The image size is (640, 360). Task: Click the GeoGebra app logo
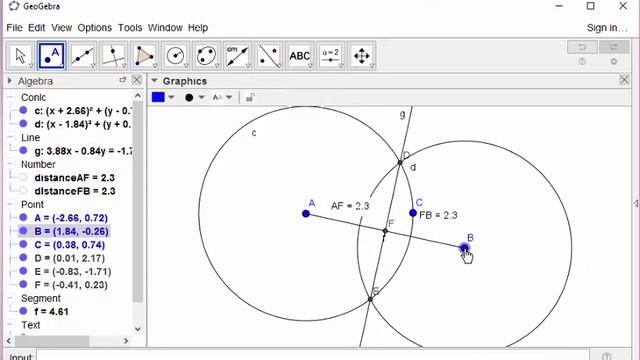[x=14, y=6]
